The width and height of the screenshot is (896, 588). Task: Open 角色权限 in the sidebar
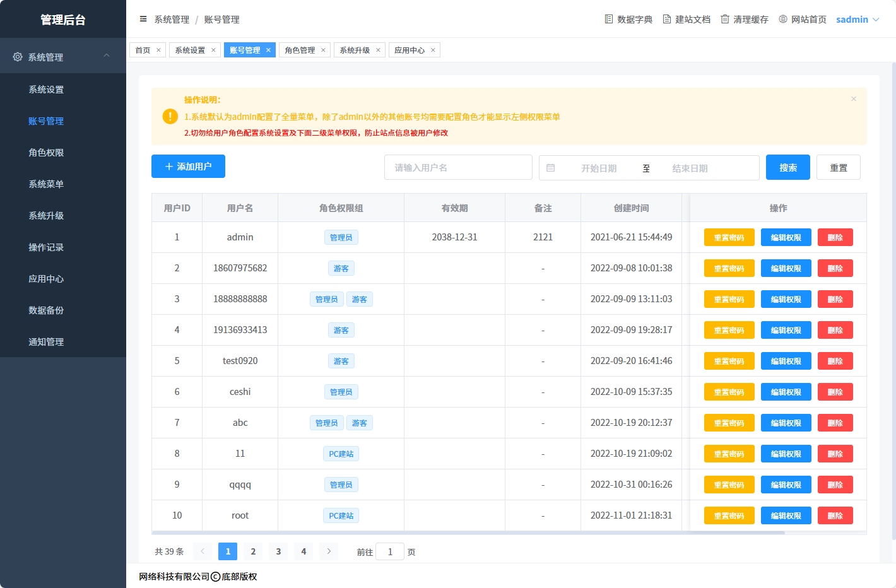point(63,153)
